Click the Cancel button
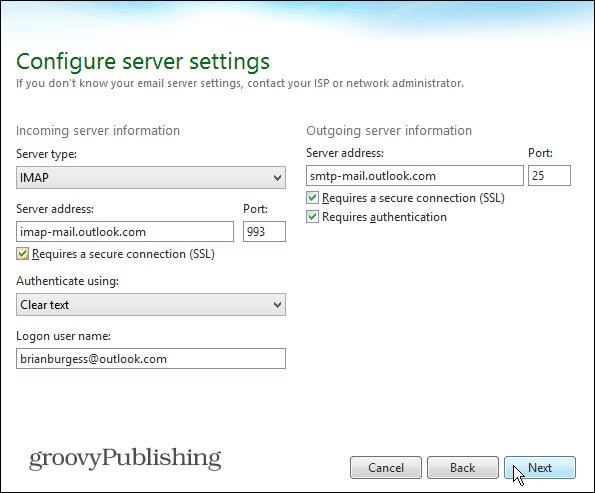Screen dimensions: 595x493 pos(386,468)
